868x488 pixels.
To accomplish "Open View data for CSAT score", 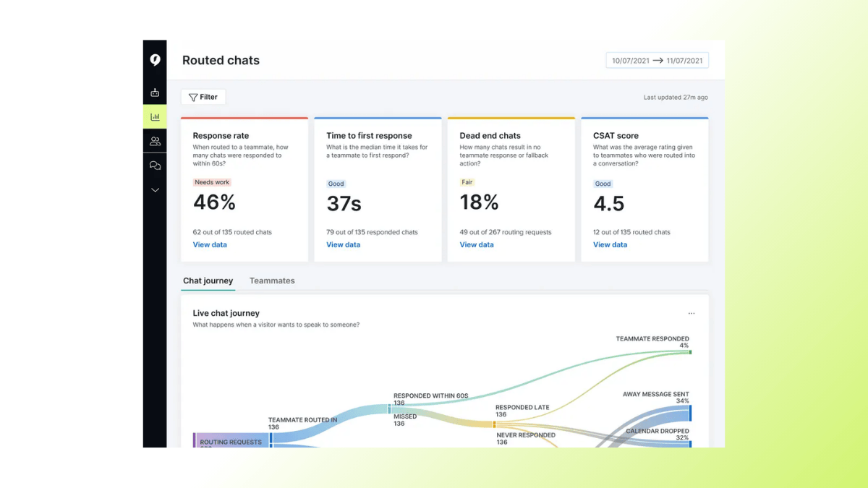I will (610, 244).
